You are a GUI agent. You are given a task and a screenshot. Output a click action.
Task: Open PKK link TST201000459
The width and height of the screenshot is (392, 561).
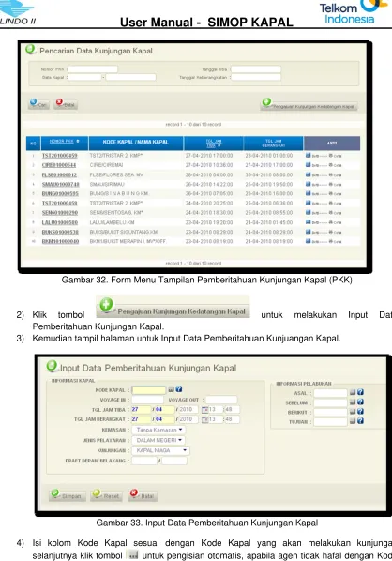pyautogui.click(x=60, y=156)
